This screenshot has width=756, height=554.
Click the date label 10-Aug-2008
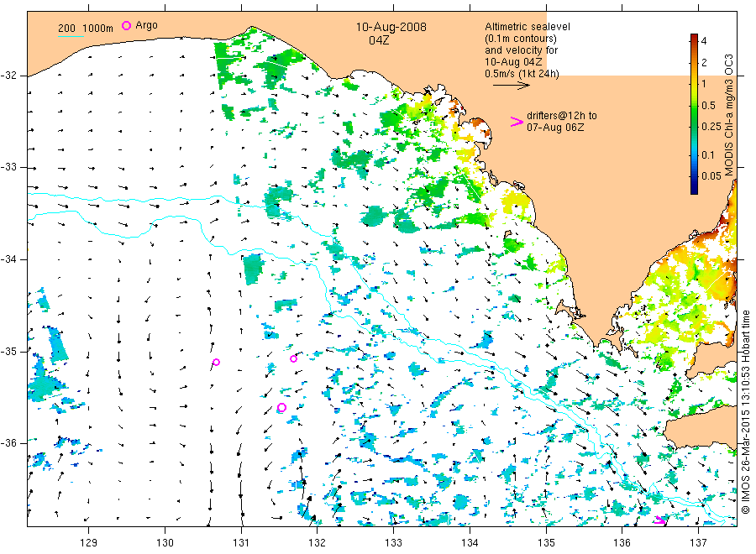click(x=391, y=27)
